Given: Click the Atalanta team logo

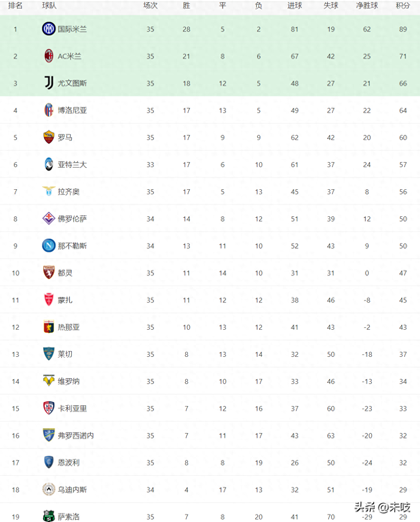Looking at the screenshot, I should (x=49, y=164).
